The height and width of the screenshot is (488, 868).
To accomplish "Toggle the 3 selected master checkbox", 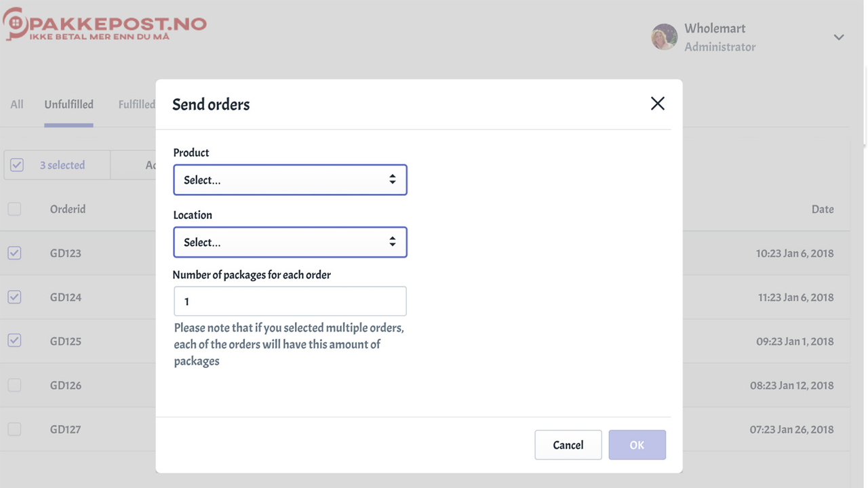I will tap(16, 165).
